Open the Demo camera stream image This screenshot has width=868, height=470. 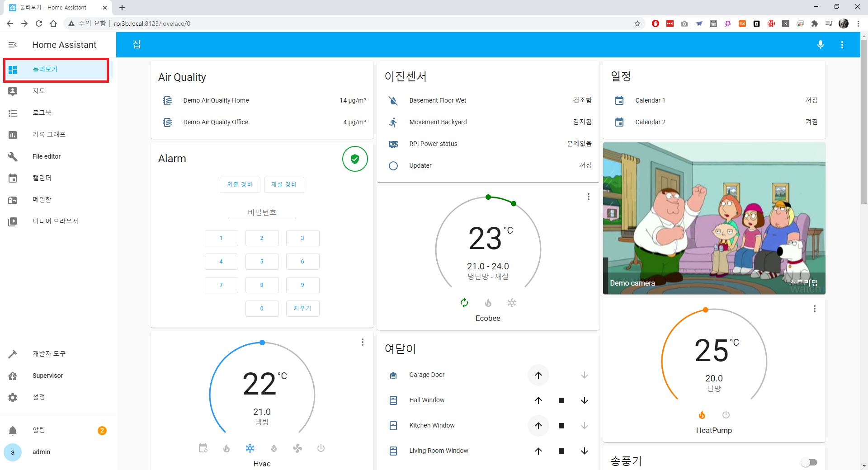(714, 218)
